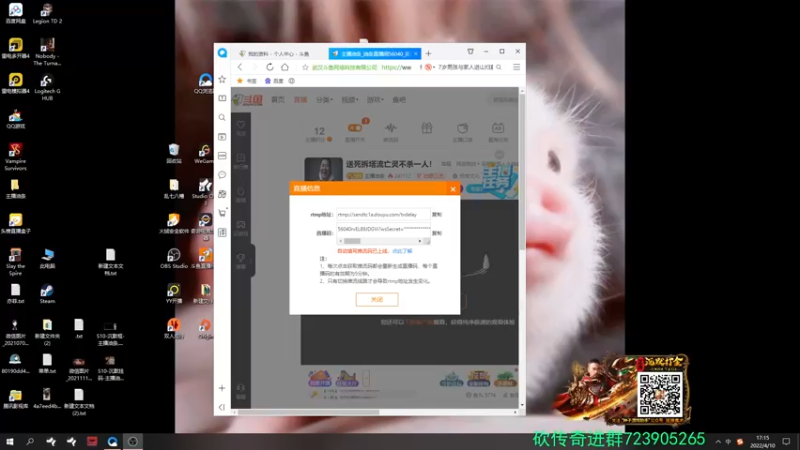Expand the side panel arrow handle

point(253,260)
